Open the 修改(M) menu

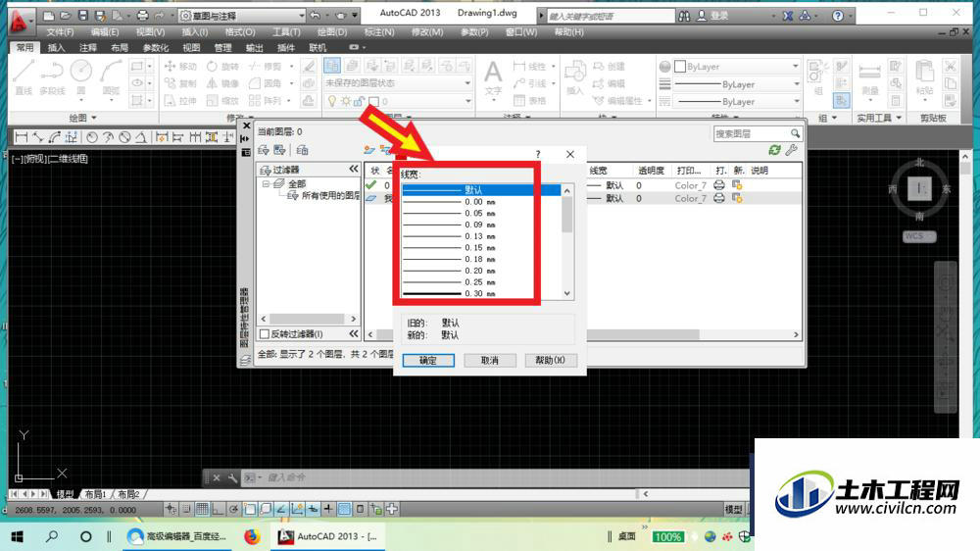point(427,32)
